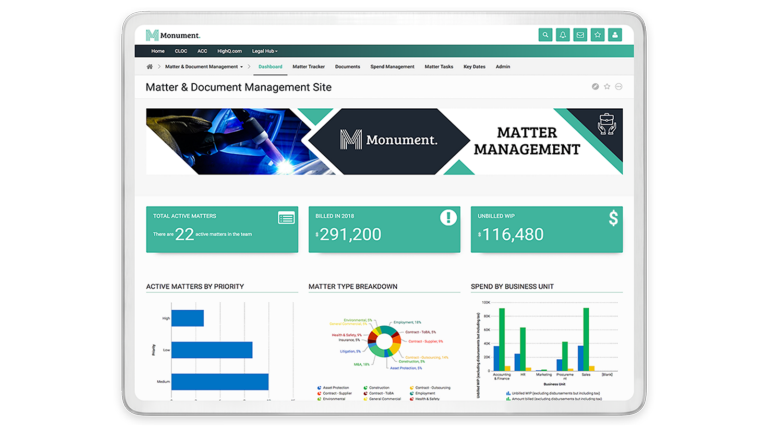Click 'Health & Safety, 9%' donut label
This screenshot has width=768, height=432.
pos(347,335)
